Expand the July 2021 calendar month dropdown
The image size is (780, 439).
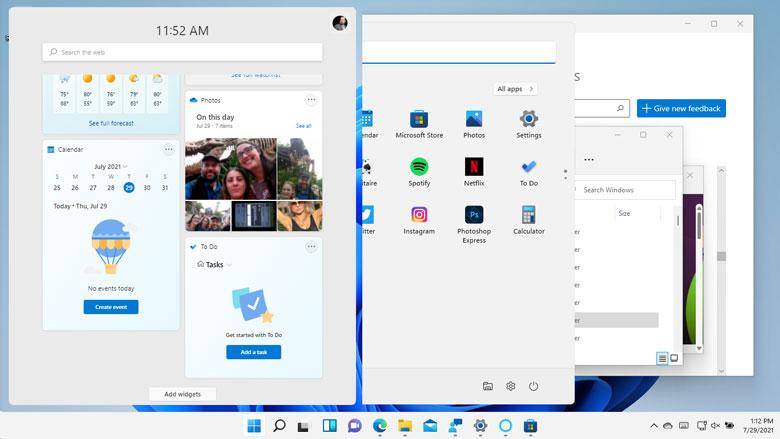click(112, 166)
